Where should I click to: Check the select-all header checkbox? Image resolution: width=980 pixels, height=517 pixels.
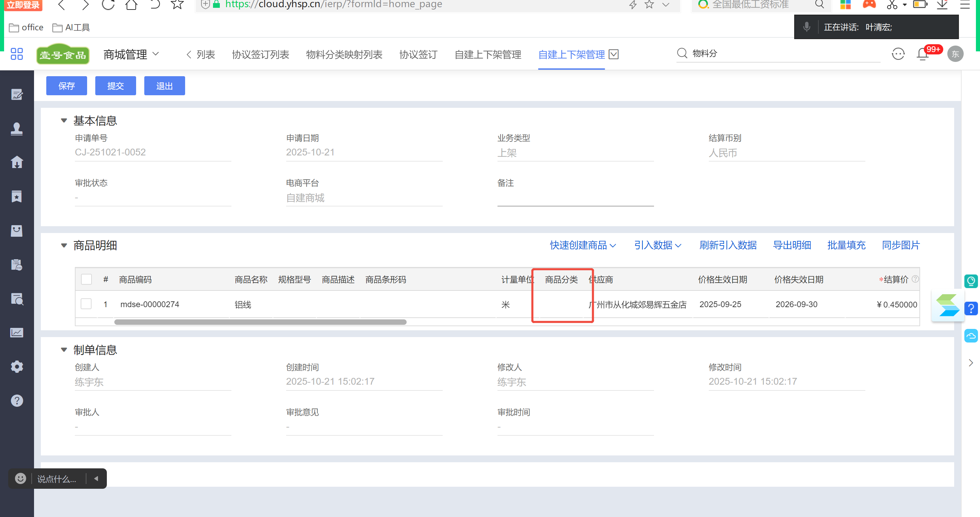tap(86, 279)
